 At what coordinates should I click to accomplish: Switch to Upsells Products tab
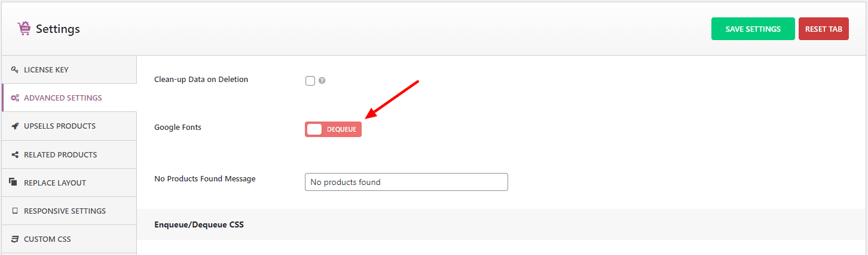click(x=60, y=126)
